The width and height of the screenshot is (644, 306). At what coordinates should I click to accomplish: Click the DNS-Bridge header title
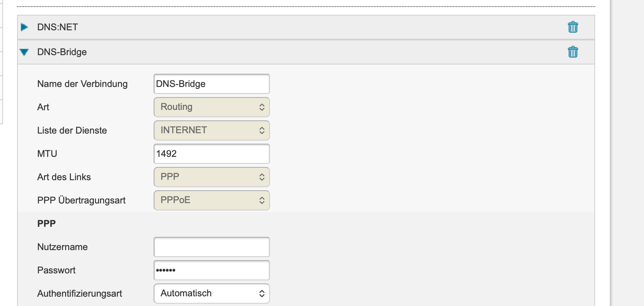point(62,52)
